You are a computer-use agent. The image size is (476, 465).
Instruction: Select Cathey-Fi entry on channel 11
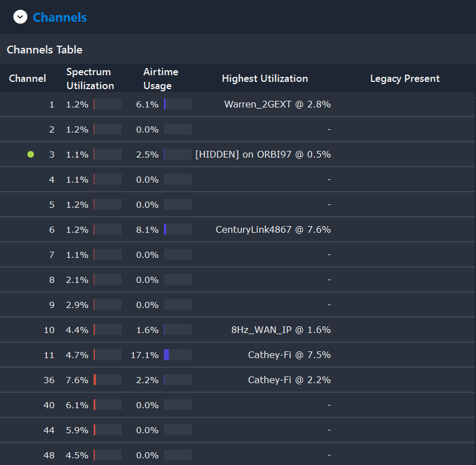coord(289,355)
